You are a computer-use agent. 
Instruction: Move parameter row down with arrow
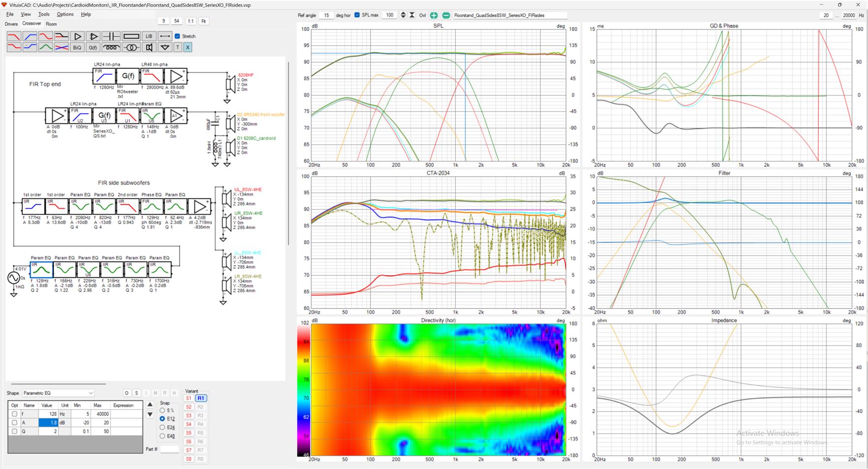[x=150, y=414]
